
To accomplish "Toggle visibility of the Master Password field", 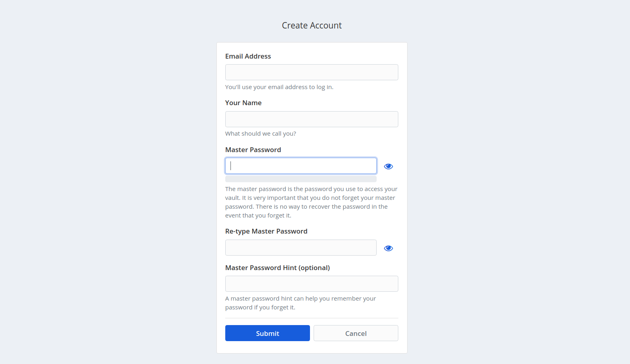I will (x=388, y=166).
